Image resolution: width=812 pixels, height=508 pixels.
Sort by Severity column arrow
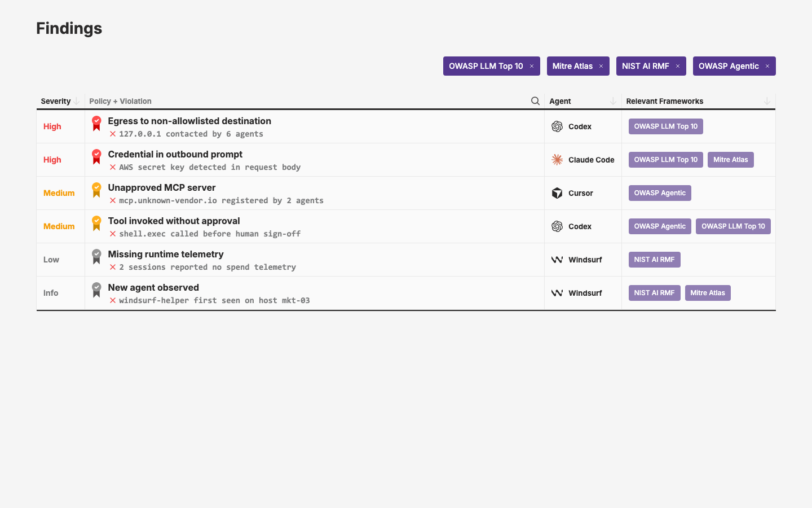(x=77, y=101)
